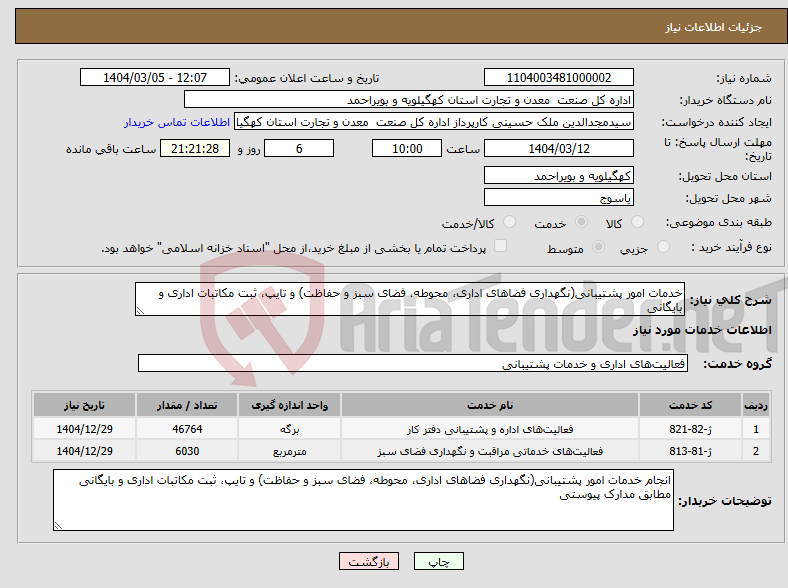Click the ردیف column header

point(755,405)
